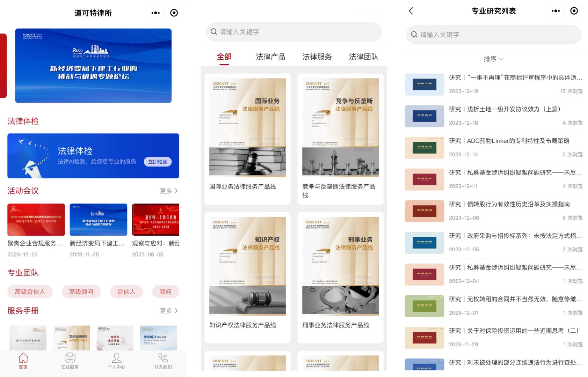The width and height of the screenshot is (588, 377).
Task: Open 争议解决 service manual thumbnail
Action: (x=159, y=338)
